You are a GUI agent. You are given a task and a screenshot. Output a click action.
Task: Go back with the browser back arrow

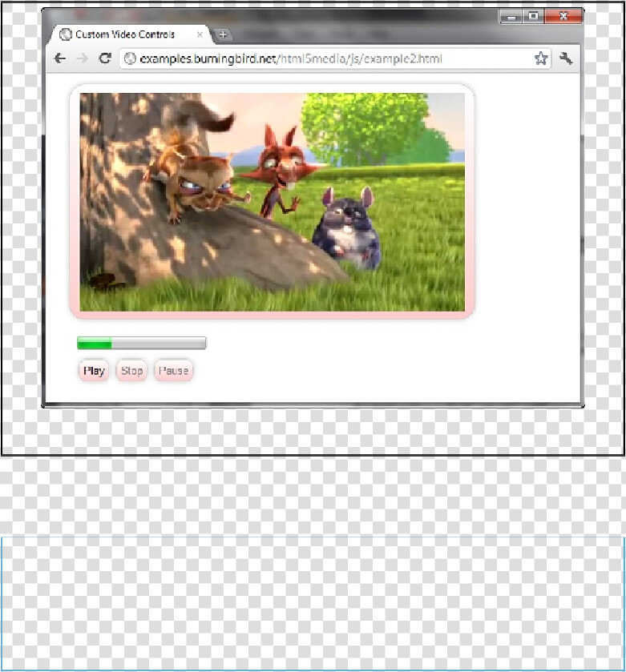tap(60, 58)
